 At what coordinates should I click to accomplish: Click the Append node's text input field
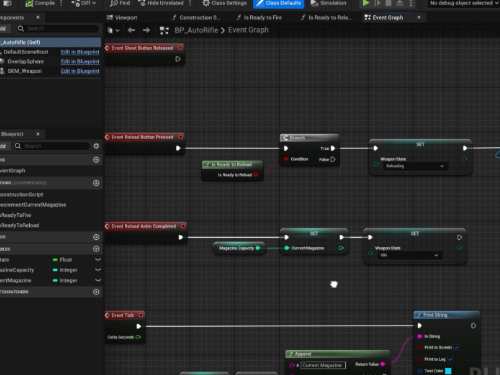pyautogui.click(x=323, y=365)
